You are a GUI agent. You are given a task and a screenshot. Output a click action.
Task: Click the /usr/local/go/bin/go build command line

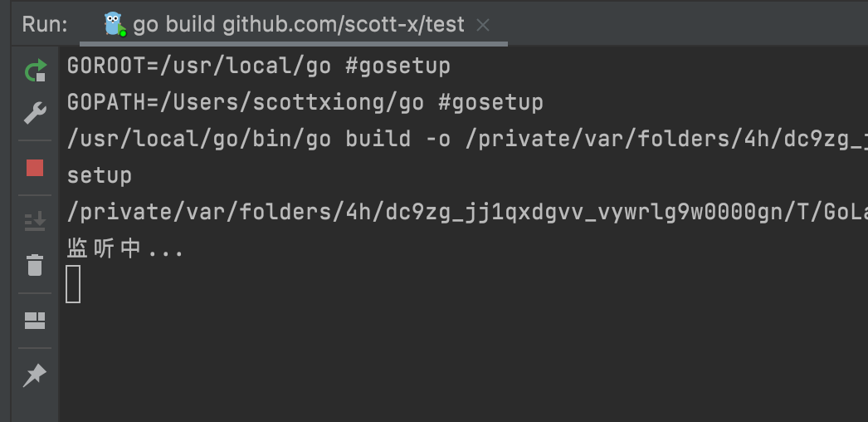coord(467,139)
